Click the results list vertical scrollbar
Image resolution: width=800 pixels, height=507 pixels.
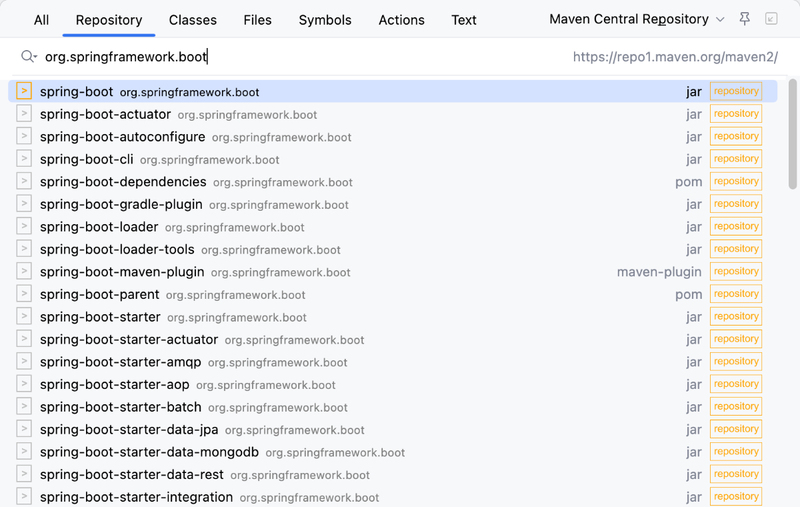pos(792,134)
